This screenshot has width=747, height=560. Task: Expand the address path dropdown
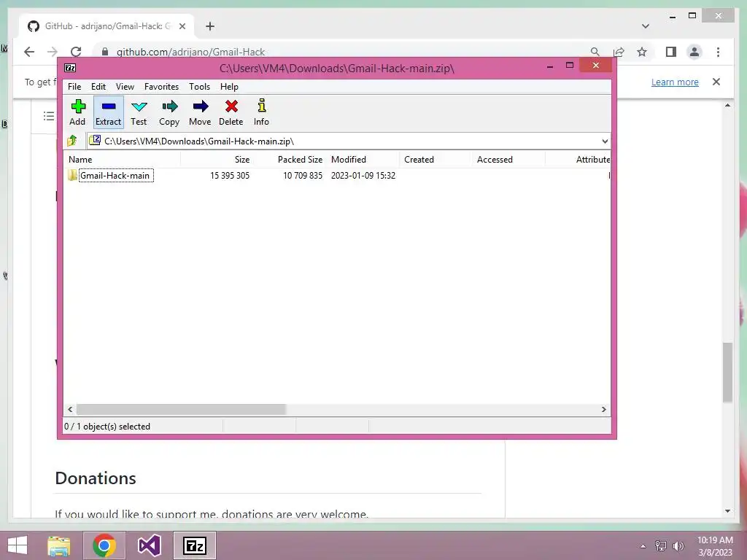pyautogui.click(x=605, y=141)
